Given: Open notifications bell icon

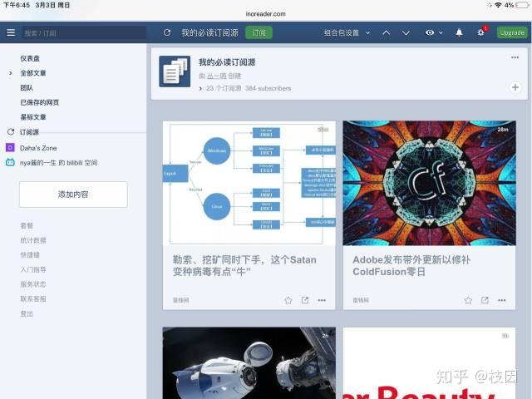Looking at the screenshot, I should (x=459, y=32).
